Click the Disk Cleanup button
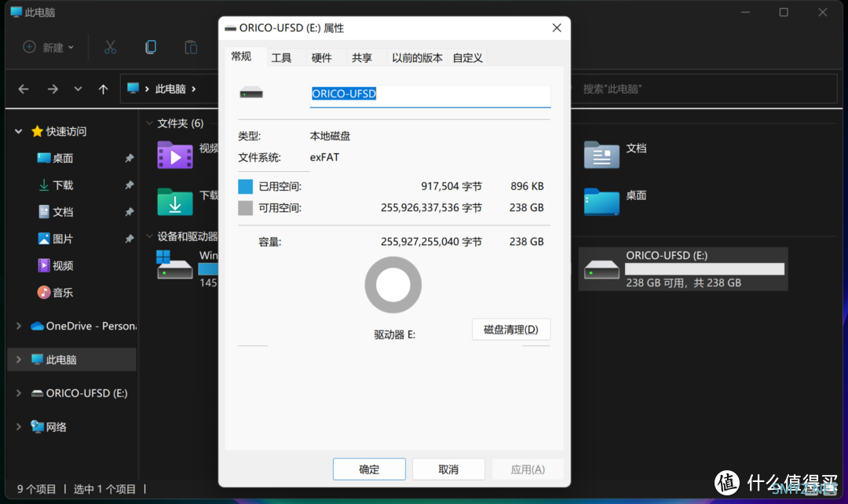 (x=510, y=330)
